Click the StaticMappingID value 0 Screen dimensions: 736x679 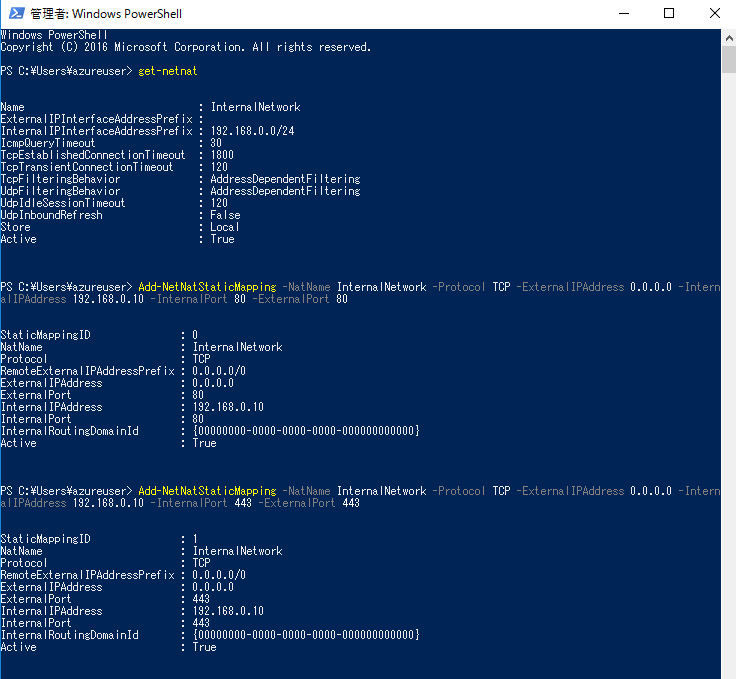[x=195, y=335]
